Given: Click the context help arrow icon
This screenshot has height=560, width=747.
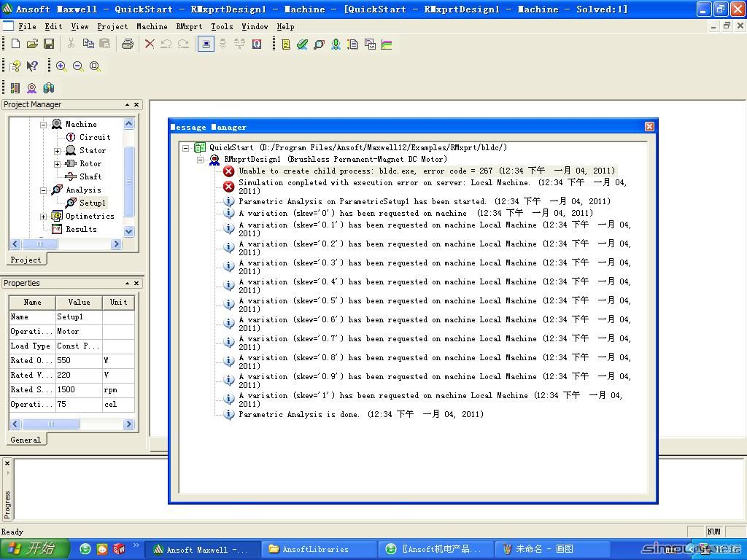Looking at the screenshot, I should click(32, 66).
